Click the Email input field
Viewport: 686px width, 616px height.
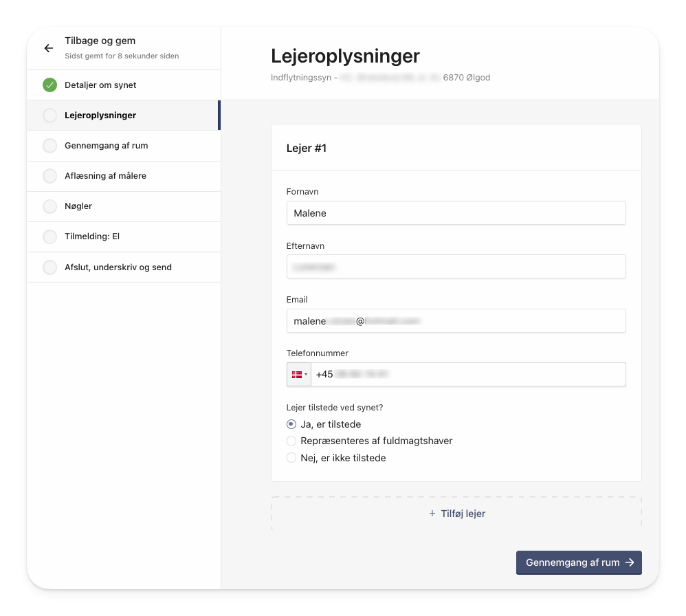(x=456, y=321)
